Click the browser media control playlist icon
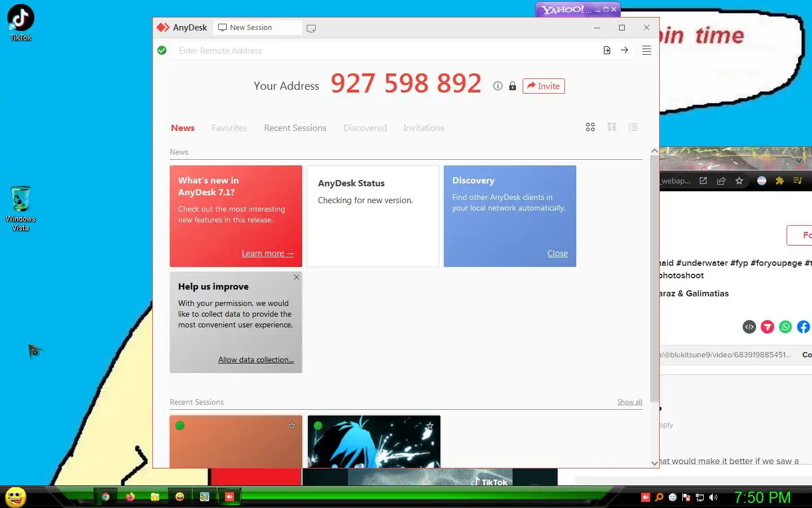Screen dimensions: 812x508 click(797, 181)
